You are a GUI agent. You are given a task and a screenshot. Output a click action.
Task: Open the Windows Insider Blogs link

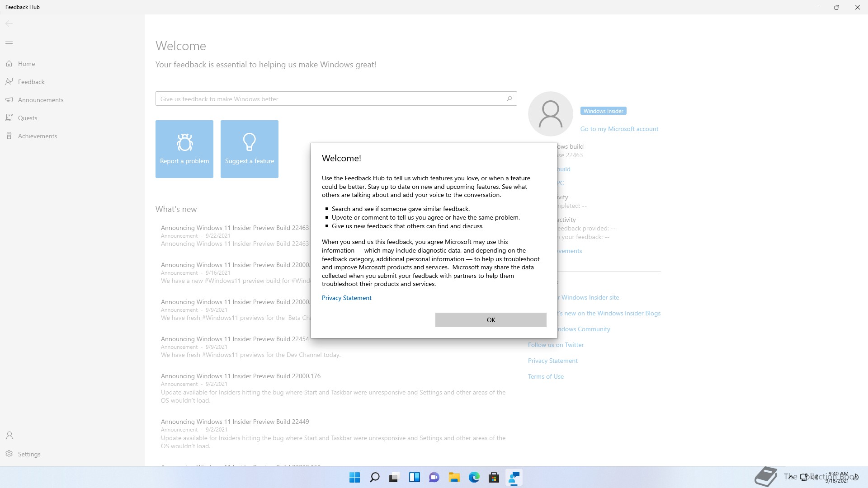click(609, 313)
